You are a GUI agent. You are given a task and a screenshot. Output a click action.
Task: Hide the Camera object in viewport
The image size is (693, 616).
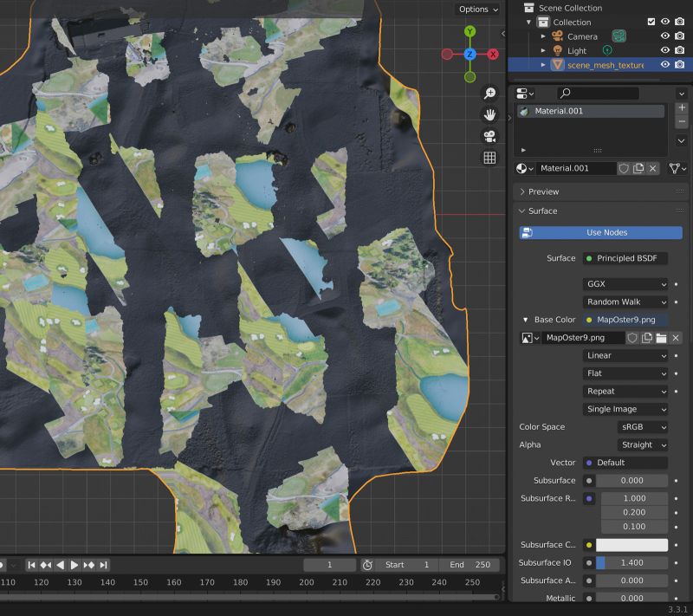(665, 36)
